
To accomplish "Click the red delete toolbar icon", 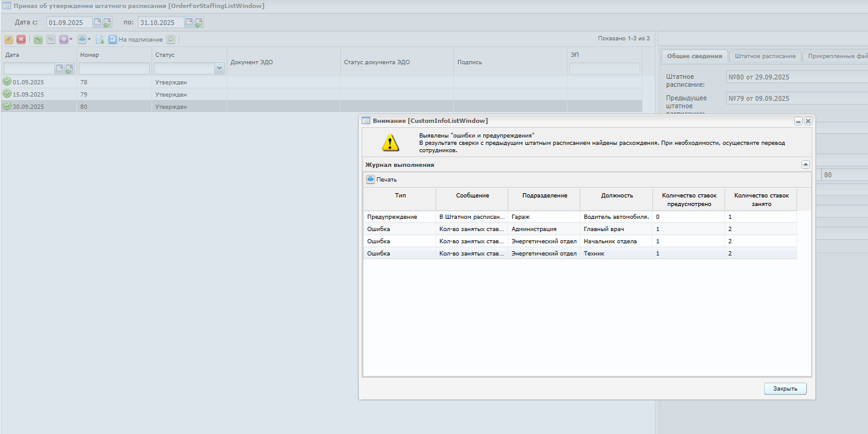I will click(x=21, y=39).
